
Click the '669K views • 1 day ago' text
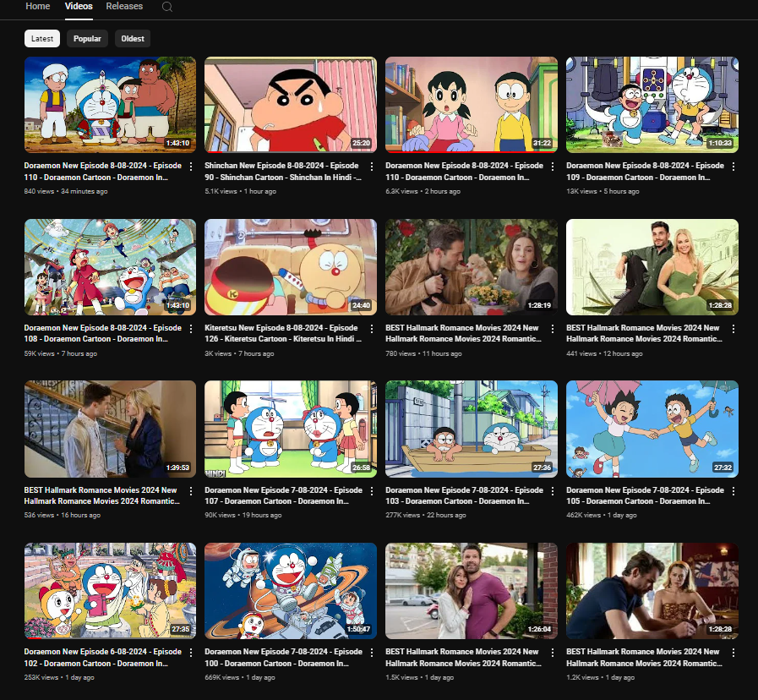point(240,677)
